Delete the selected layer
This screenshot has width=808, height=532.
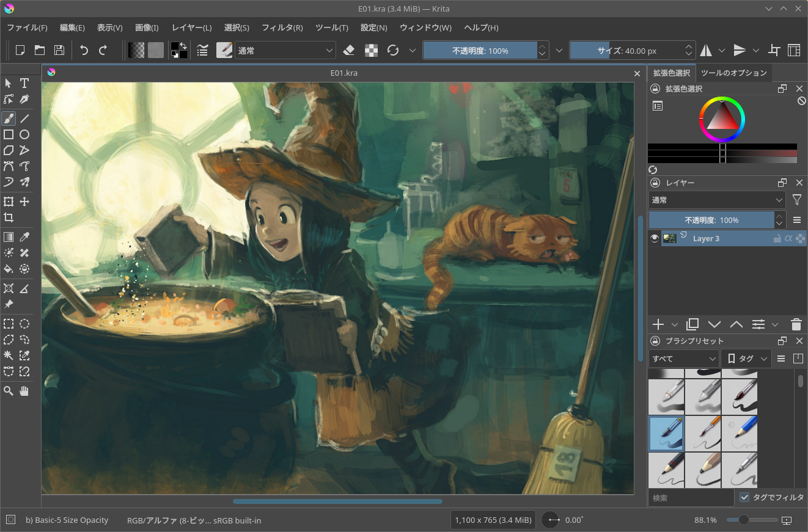pyautogui.click(x=796, y=324)
